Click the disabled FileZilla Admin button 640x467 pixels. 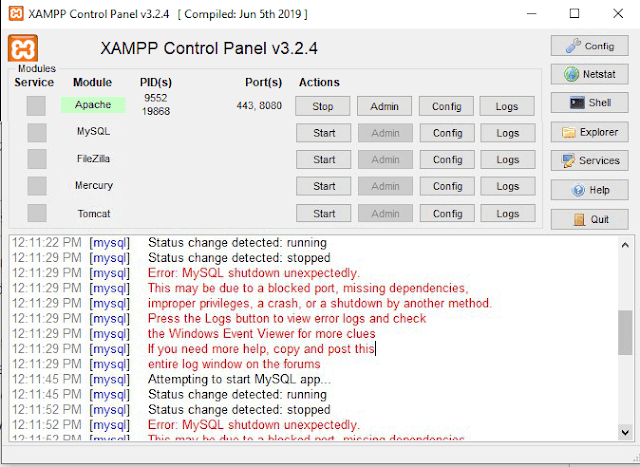385,160
